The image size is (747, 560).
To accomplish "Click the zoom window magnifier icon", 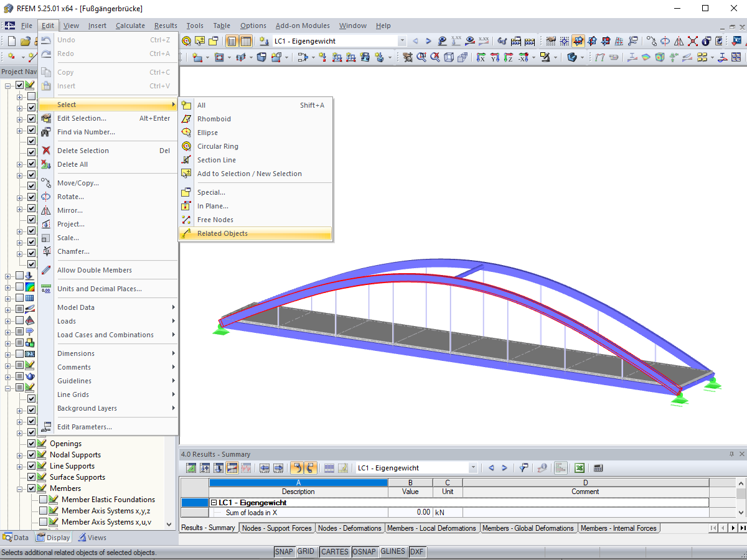I will click(421, 57).
